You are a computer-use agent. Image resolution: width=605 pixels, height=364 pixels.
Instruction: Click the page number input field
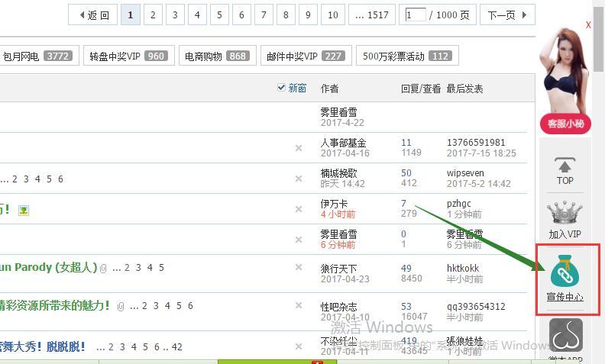[416, 14]
